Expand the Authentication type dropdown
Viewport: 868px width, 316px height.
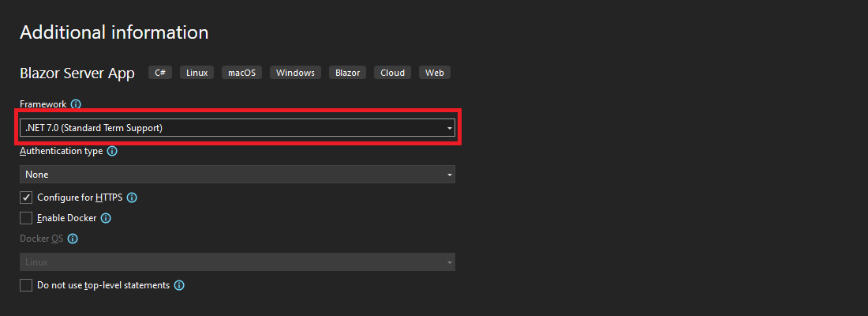coord(238,174)
